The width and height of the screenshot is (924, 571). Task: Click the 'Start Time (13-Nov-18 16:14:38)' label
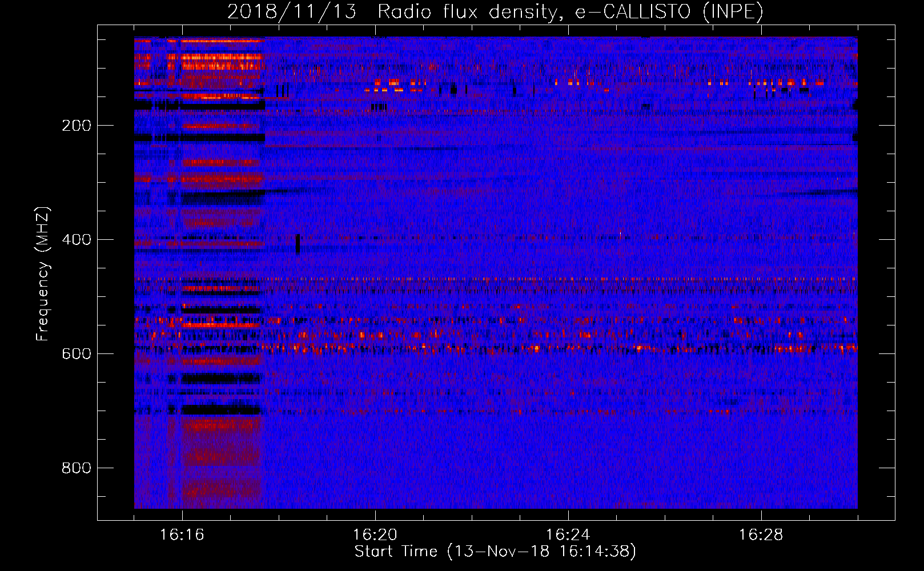coord(495,552)
